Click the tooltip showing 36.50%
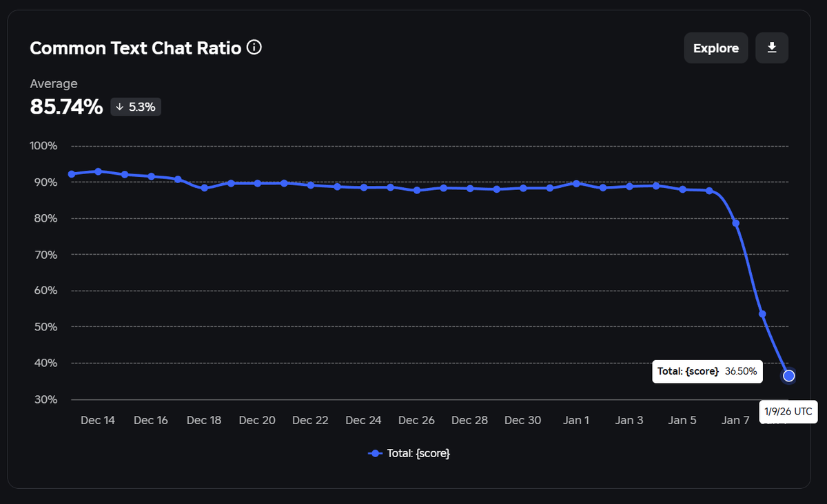 pyautogui.click(x=707, y=371)
